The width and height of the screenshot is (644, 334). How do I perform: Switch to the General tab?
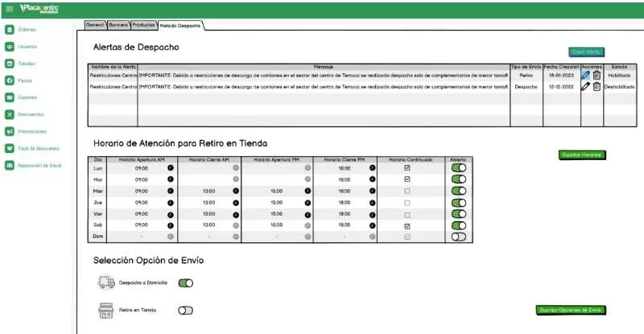coord(95,26)
